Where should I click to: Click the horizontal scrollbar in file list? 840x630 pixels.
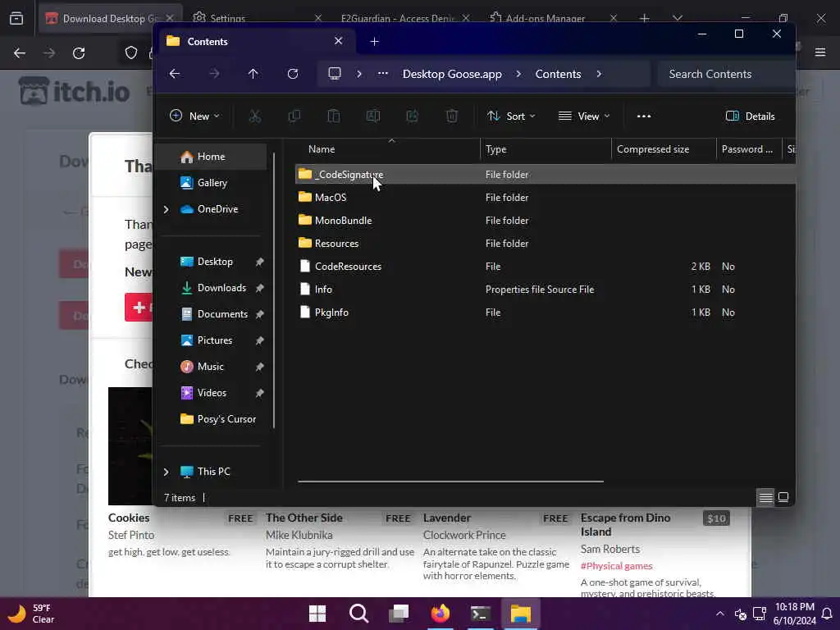tap(450, 481)
